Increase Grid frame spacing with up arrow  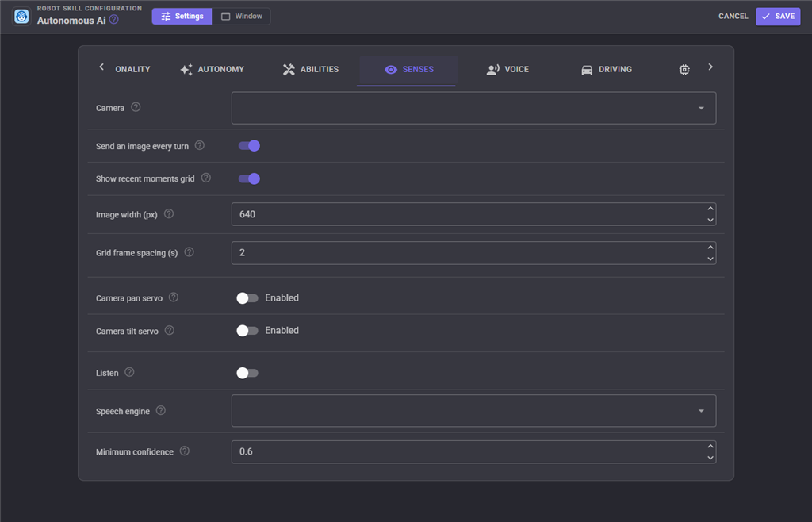click(x=710, y=248)
